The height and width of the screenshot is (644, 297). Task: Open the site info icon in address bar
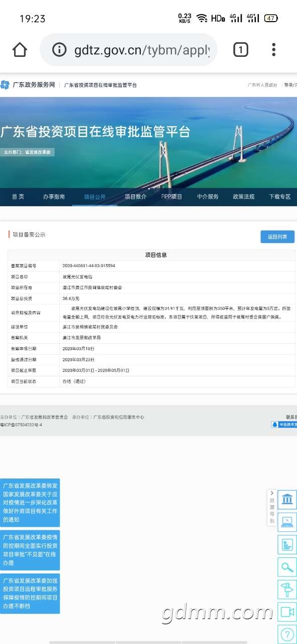(x=59, y=50)
